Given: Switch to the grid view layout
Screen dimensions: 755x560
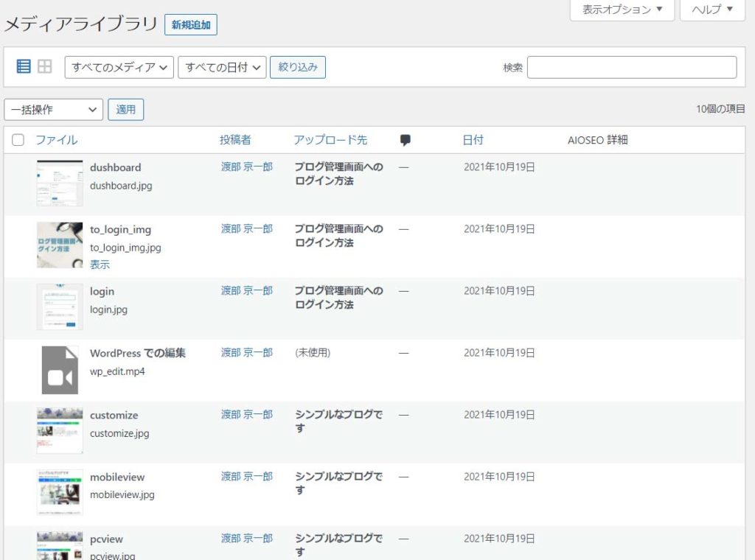Looking at the screenshot, I should 44,66.
